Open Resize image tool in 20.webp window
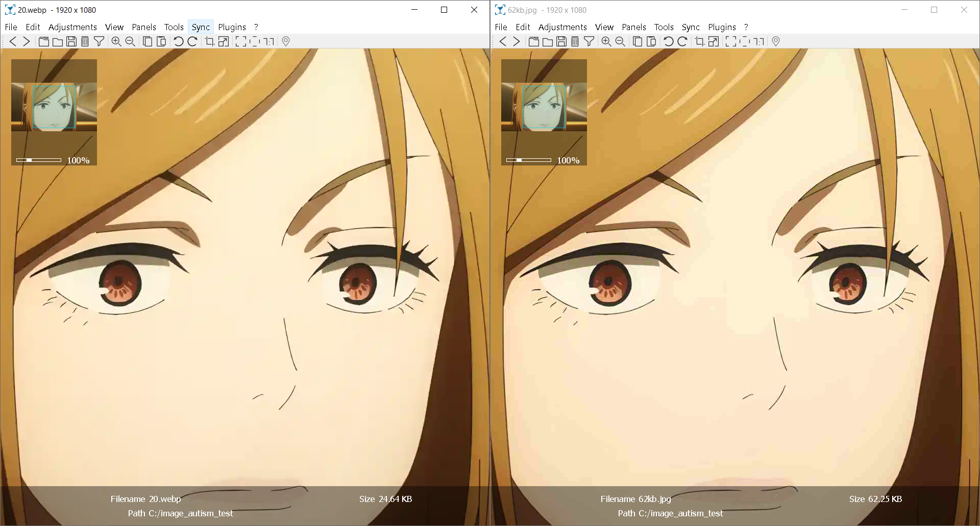Image resolution: width=980 pixels, height=526 pixels. point(223,41)
